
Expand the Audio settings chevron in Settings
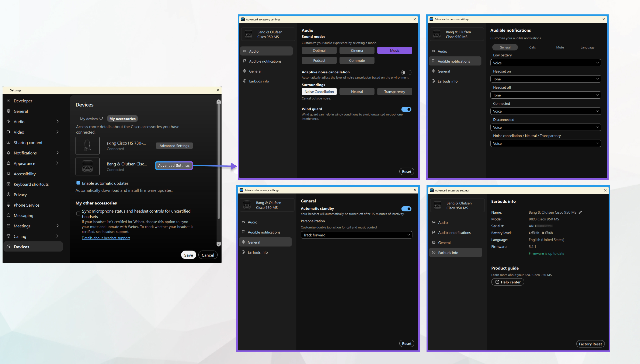(x=58, y=122)
